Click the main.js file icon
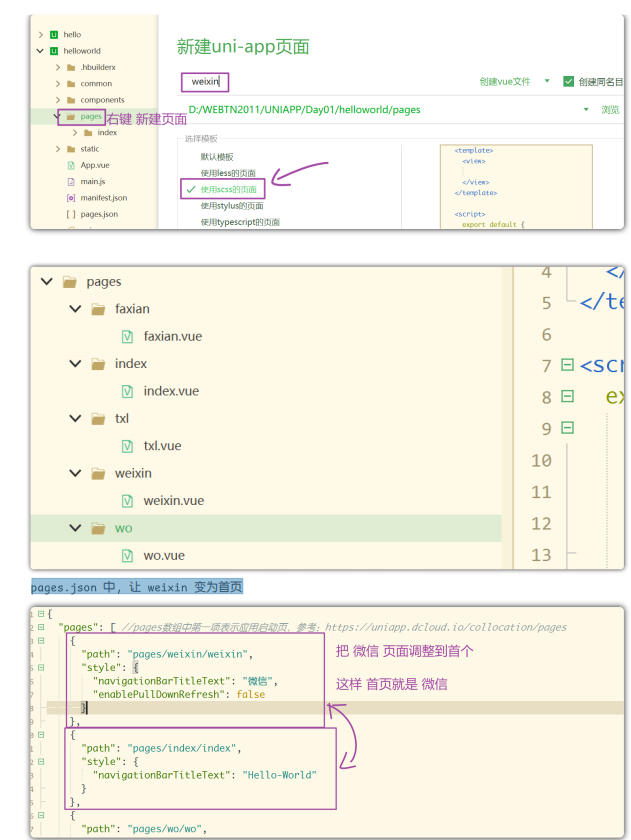Image resolution: width=631 pixels, height=840 pixels. pyautogui.click(x=71, y=182)
